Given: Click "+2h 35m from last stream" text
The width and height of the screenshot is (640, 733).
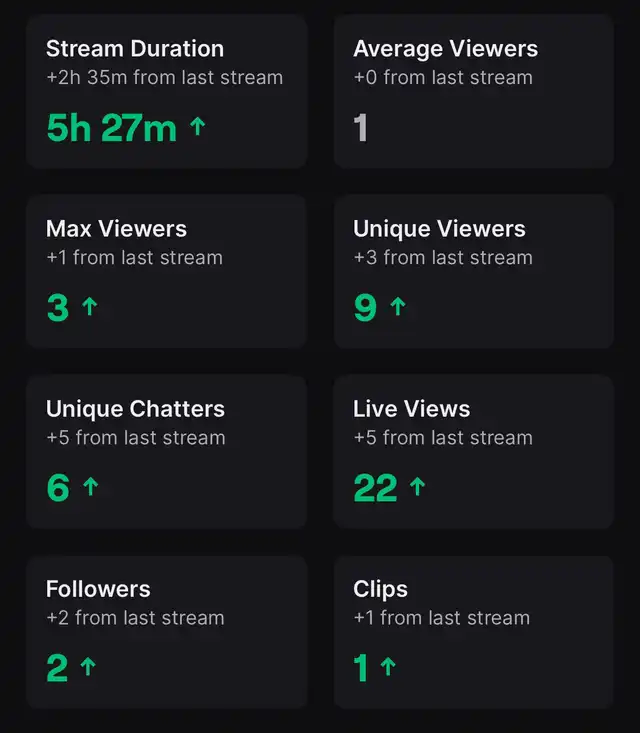Looking at the screenshot, I should [x=164, y=77].
